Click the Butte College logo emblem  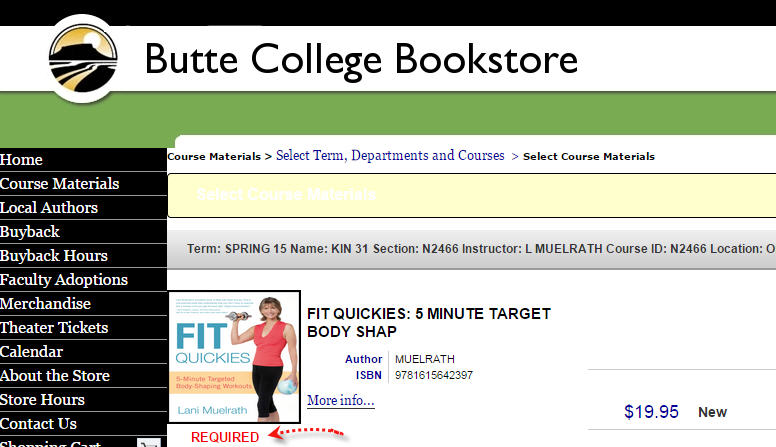pyautogui.click(x=83, y=59)
